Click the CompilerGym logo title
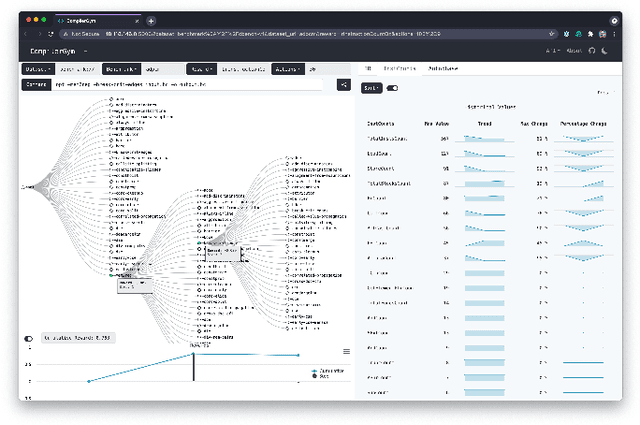This screenshot has width=640, height=425. click(x=53, y=50)
